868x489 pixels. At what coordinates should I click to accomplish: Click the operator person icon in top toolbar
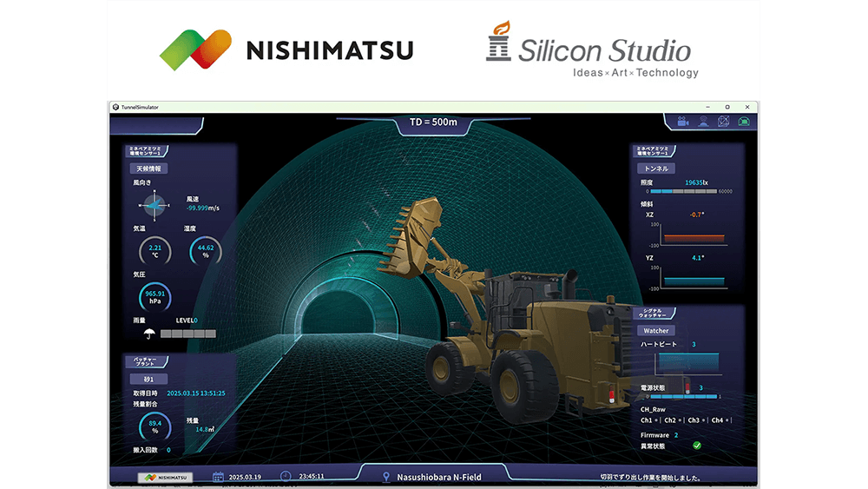pyautogui.click(x=703, y=122)
